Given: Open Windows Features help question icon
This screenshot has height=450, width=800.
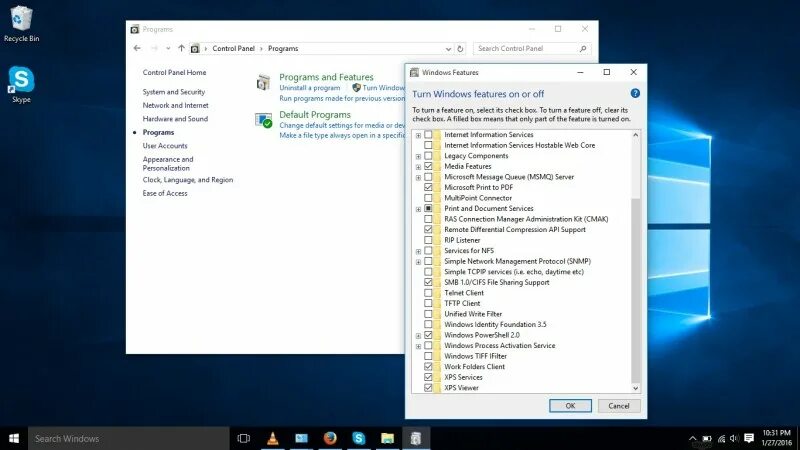Looking at the screenshot, I should pos(635,93).
